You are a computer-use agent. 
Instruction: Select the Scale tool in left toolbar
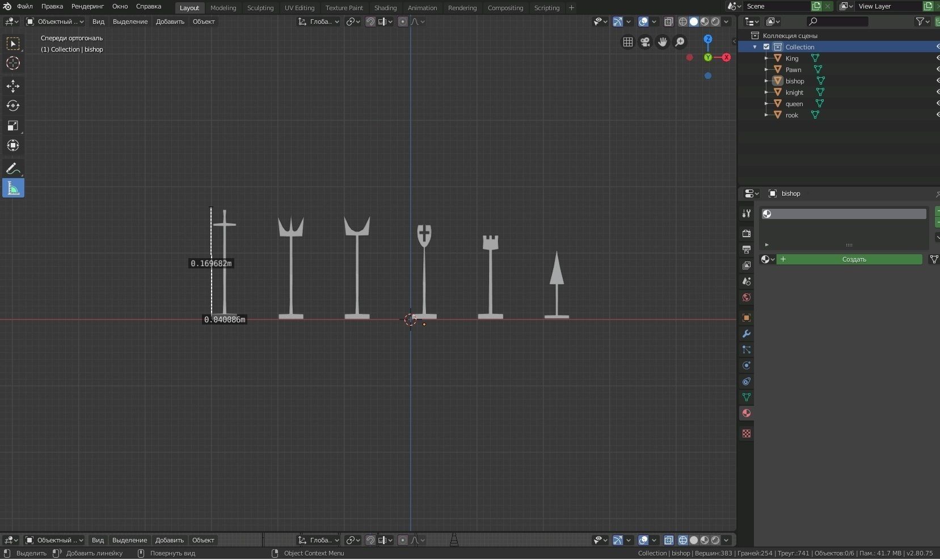pyautogui.click(x=13, y=126)
